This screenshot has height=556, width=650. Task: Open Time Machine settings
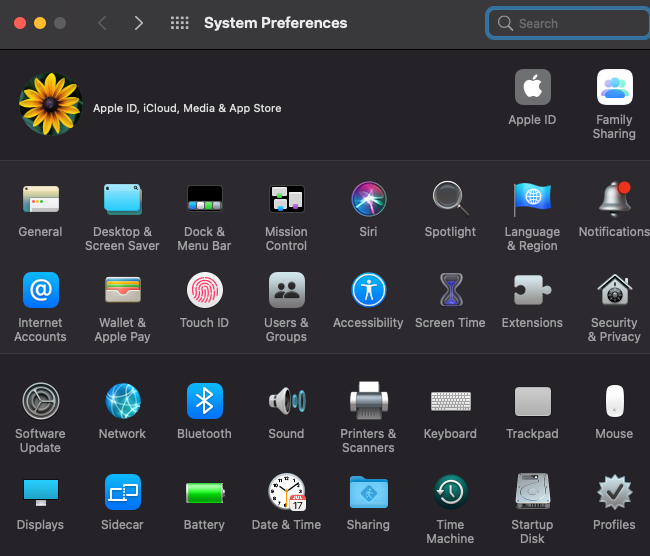tap(451, 492)
